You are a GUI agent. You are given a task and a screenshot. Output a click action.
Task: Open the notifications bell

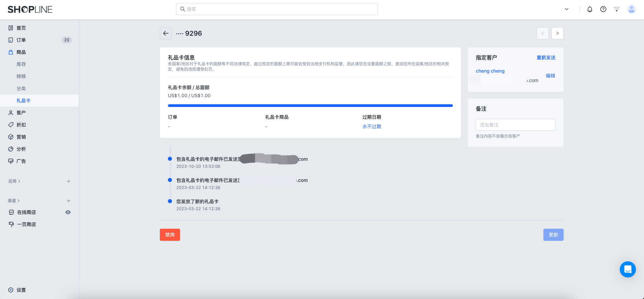[x=590, y=9]
